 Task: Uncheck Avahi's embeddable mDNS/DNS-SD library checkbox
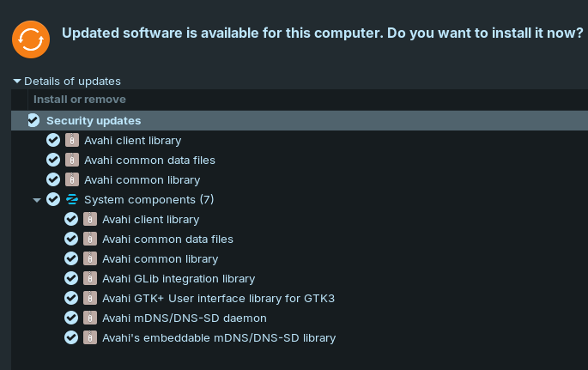[x=71, y=337]
